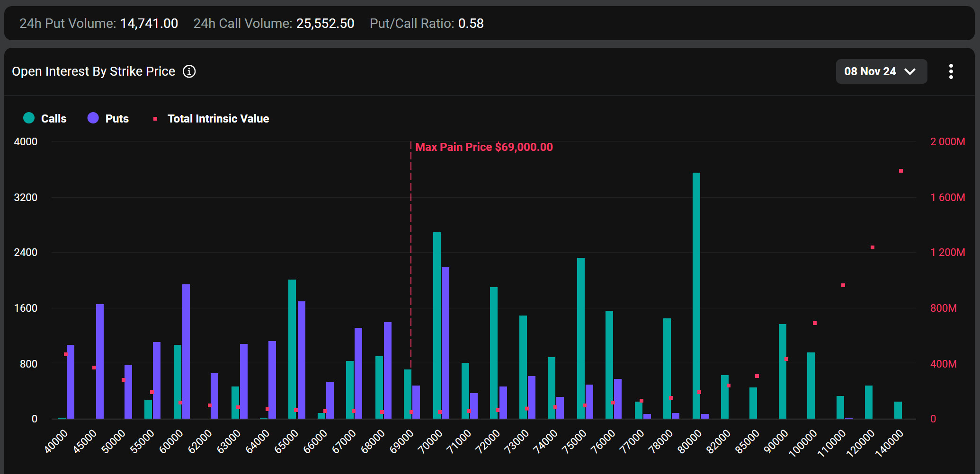Screen dimensions: 980x474
Task: Click the calls bar at 75000 strike
Action: [x=581, y=338]
